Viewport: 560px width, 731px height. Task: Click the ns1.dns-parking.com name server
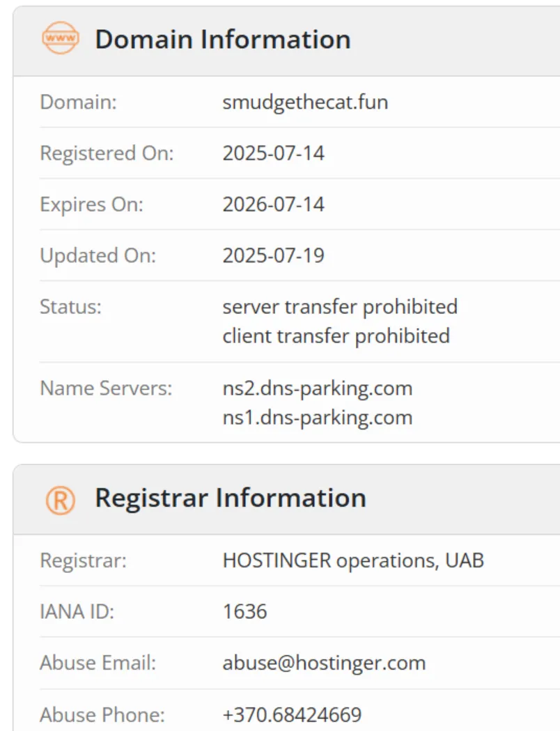click(x=318, y=418)
